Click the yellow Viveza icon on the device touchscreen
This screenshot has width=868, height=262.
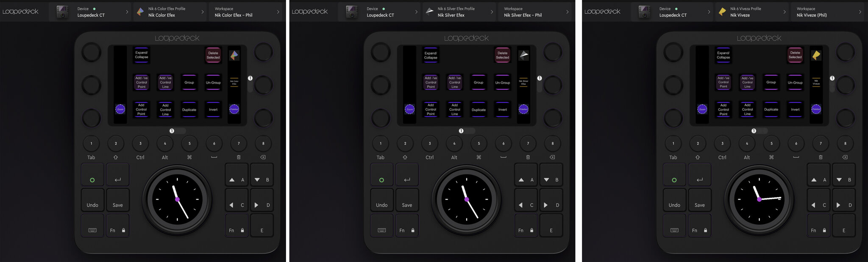816,55
